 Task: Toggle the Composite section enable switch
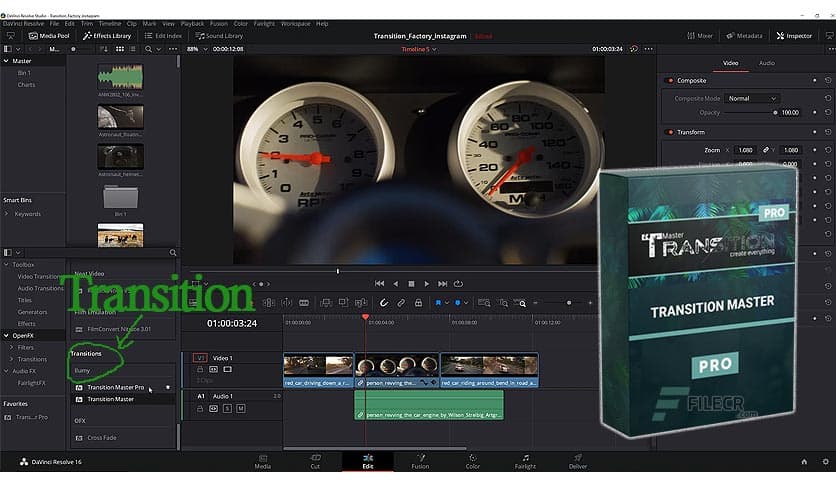[670, 80]
